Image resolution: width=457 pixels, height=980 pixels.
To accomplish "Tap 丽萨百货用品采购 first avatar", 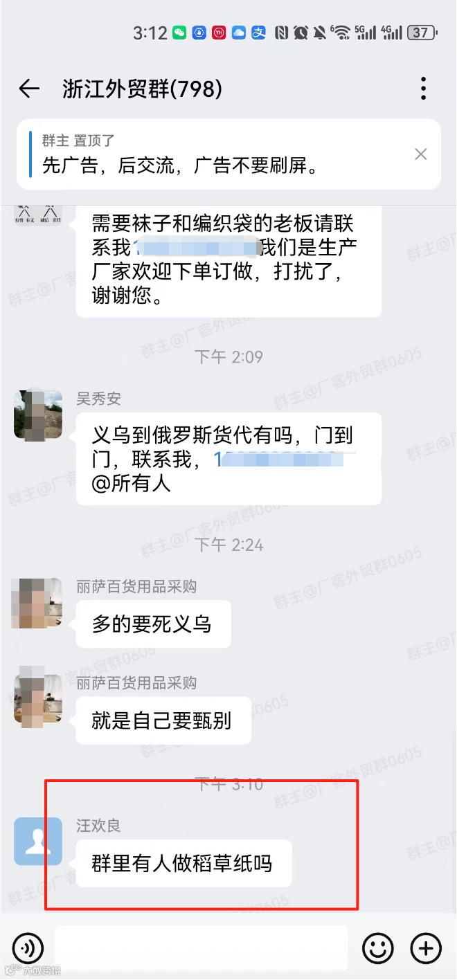I will pos(38,603).
